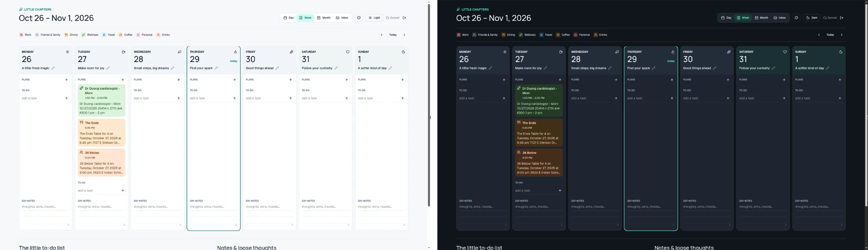The height and width of the screenshot is (250, 868).
Task: Open the Inbox tab in light window
Action: (x=342, y=18)
